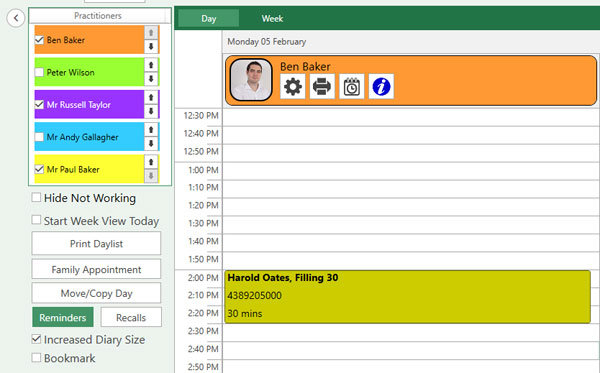Enable the Hide Not Working checkbox
The height and width of the screenshot is (373, 600).
(36, 197)
